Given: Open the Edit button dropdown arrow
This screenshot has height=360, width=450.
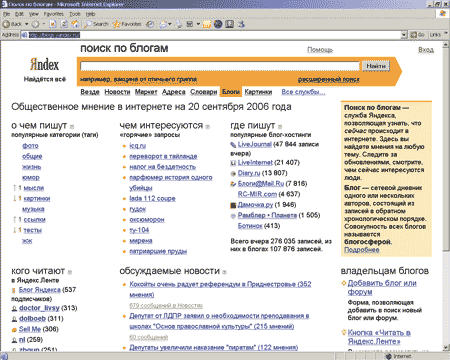Looking at the screenshot, I should 198,24.
